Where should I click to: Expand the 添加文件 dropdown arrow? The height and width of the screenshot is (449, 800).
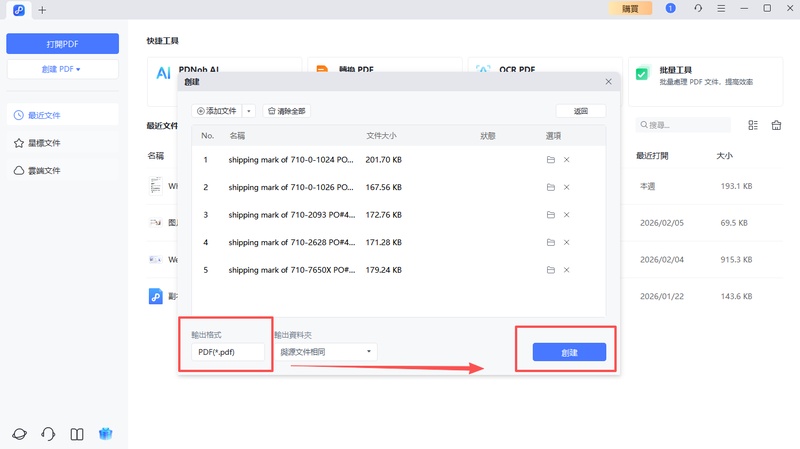coord(249,111)
